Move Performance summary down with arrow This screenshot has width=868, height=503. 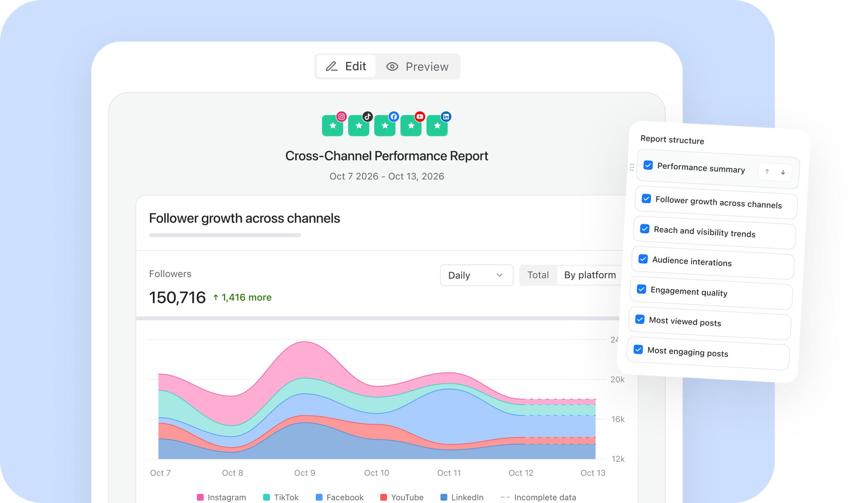[783, 172]
